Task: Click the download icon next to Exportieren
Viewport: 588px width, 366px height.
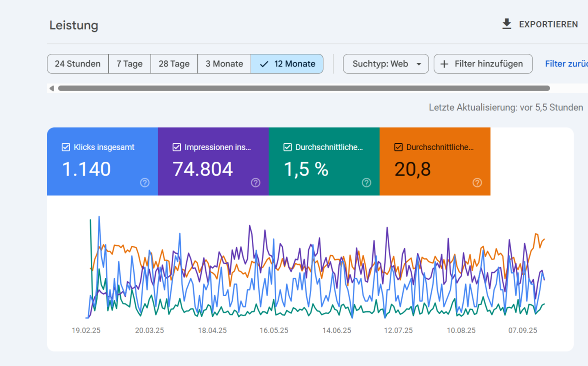Action: [x=507, y=24]
